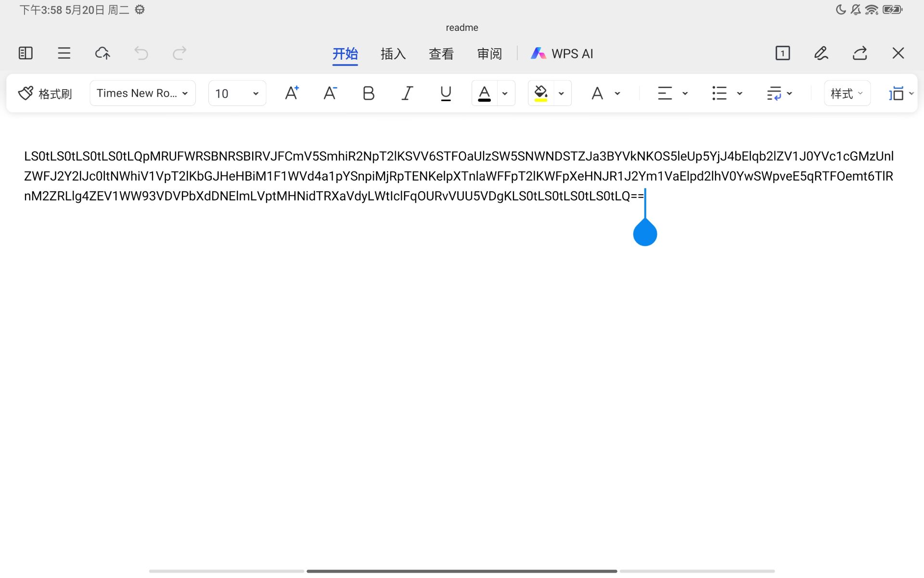Viewport: 924px width, 578px height.
Task: Click the redo arrow icon
Action: click(x=180, y=53)
